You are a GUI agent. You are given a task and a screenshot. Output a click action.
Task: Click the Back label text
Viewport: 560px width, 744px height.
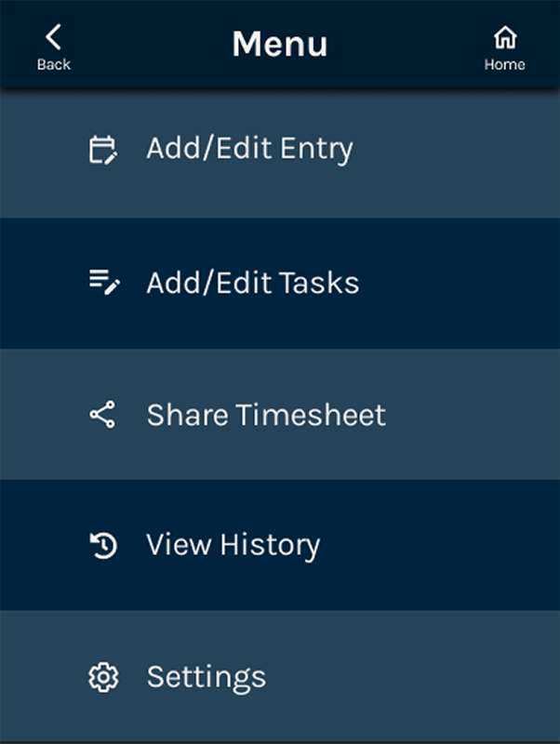[54, 63]
